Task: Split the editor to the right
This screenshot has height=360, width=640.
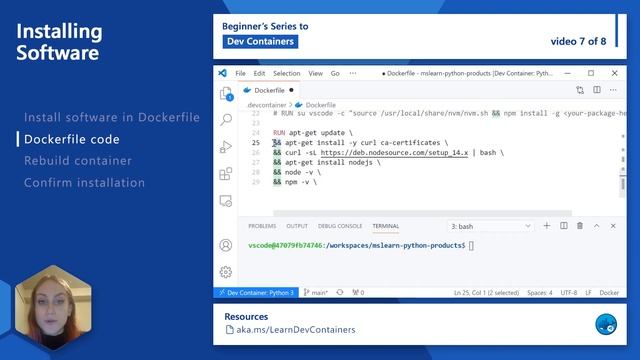Action: (597, 90)
